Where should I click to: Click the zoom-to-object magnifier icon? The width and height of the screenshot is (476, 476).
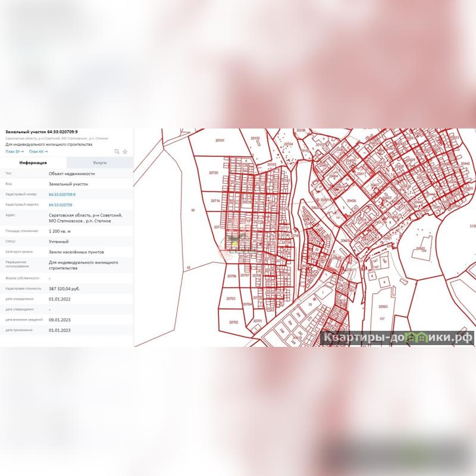click(117, 152)
